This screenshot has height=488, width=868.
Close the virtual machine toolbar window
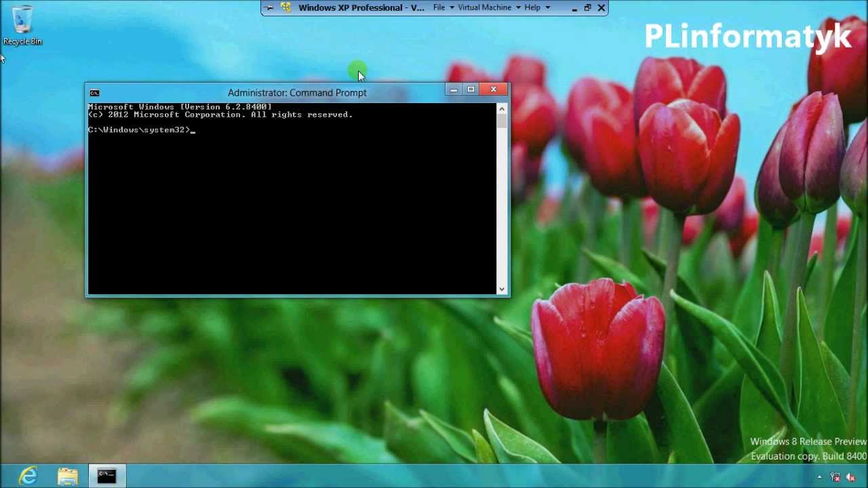601,8
